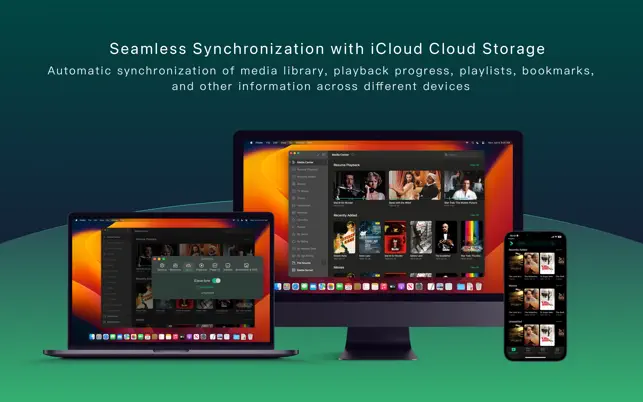Select Resume Playback in the iMac sidebar

(x=307, y=169)
